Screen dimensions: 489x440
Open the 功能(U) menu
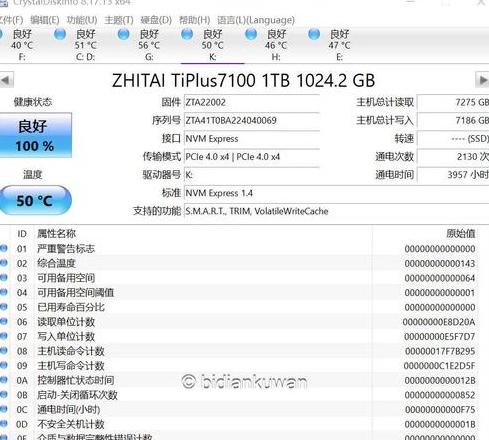82,20
